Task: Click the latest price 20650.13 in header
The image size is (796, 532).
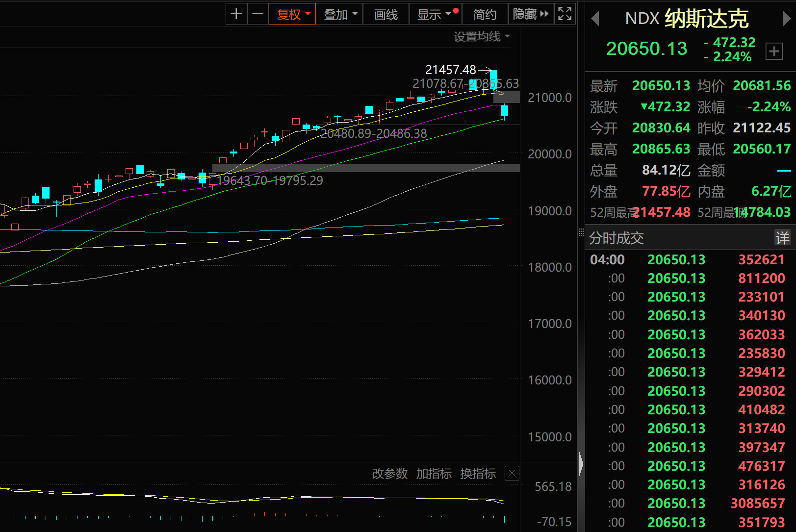Action: (x=646, y=49)
